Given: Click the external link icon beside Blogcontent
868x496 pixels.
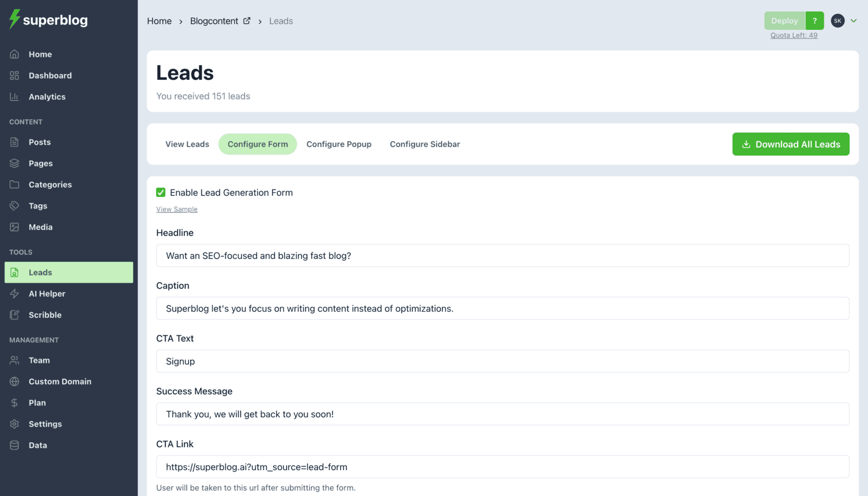Looking at the screenshot, I should pyautogui.click(x=247, y=21).
